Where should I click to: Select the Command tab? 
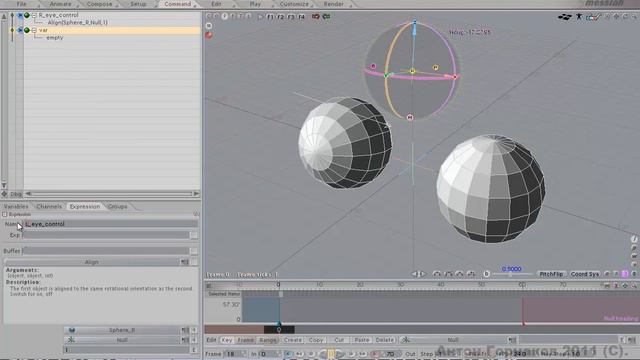[178, 4]
